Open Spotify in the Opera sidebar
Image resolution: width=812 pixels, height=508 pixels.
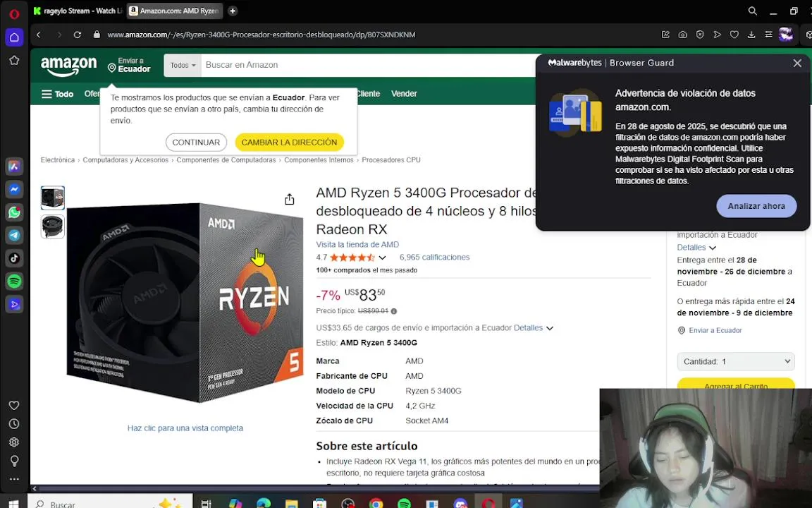[14, 281]
